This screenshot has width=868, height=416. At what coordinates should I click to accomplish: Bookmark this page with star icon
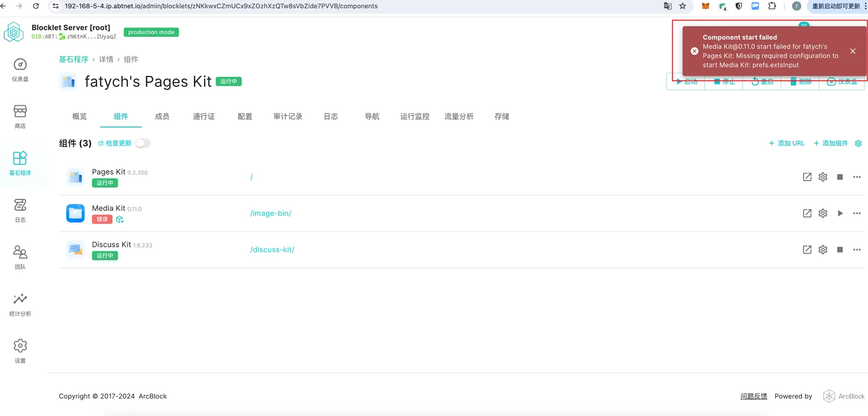[x=682, y=6]
